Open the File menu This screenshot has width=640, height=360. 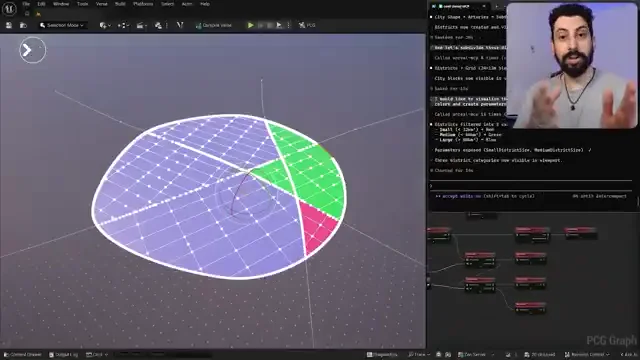coord(26,4)
